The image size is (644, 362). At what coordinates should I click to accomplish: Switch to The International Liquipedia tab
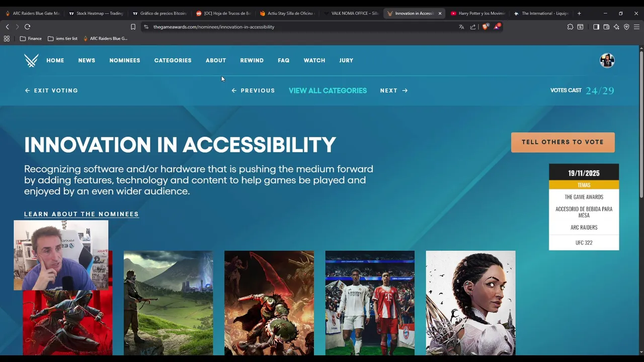[542, 13]
